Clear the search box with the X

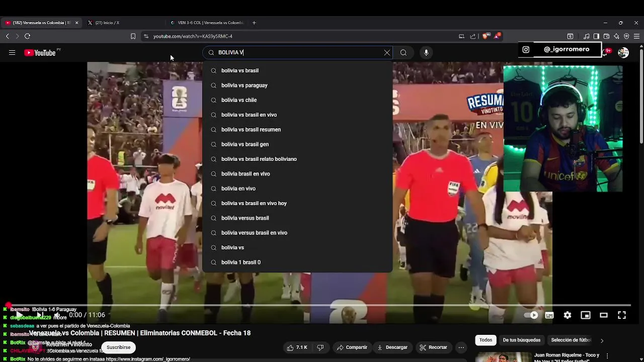[387, 53]
